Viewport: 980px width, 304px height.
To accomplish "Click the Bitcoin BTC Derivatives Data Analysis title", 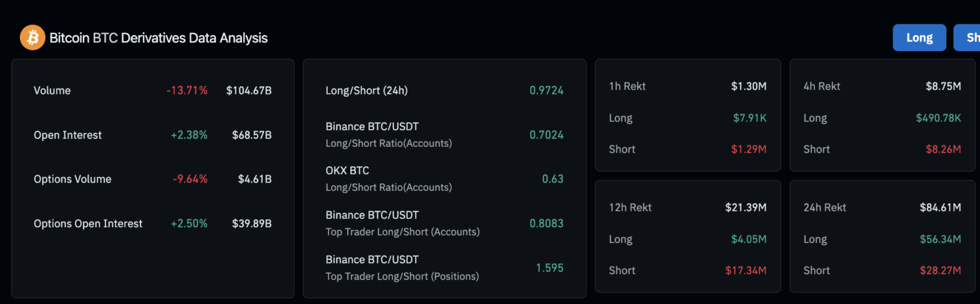I will [x=158, y=38].
